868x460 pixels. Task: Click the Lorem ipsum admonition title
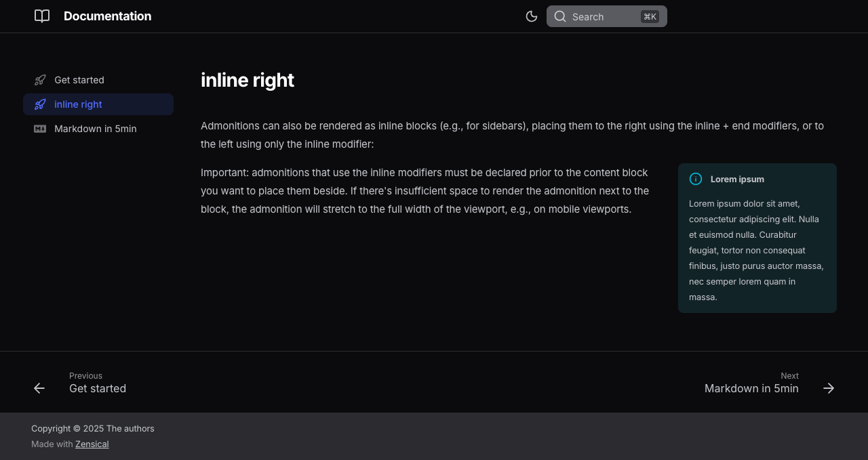pyautogui.click(x=737, y=180)
